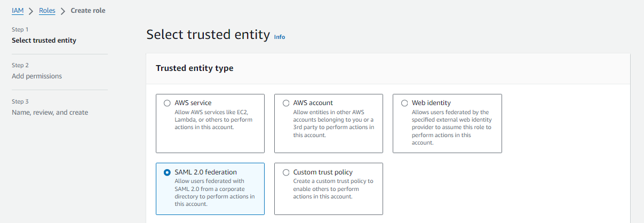The height and width of the screenshot is (223, 644).
Task: Click the AWS service card description
Action: click(x=213, y=120)
